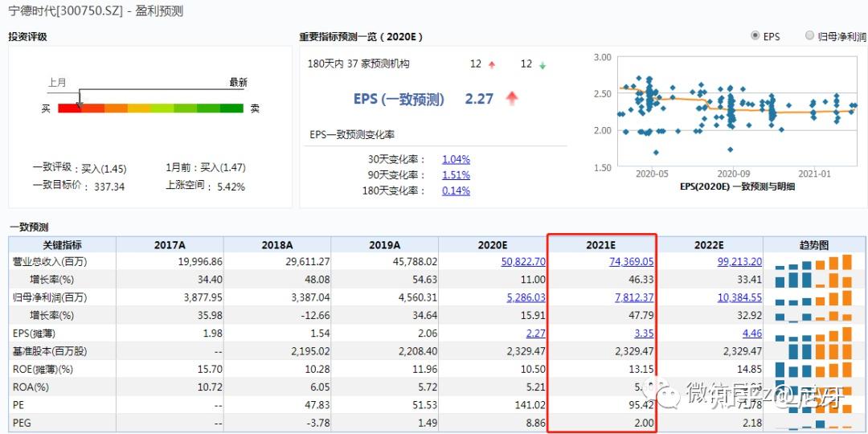Open 2022E net profit link 10,384.55

tap(739, 297)
